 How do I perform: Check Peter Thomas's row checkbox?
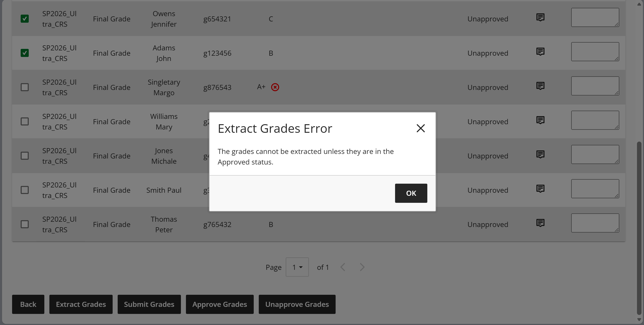(24, 224)
